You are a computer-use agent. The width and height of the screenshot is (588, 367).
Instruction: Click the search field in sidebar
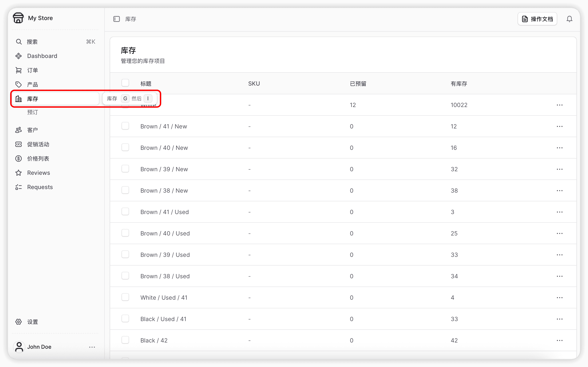(x=55, y=42)
